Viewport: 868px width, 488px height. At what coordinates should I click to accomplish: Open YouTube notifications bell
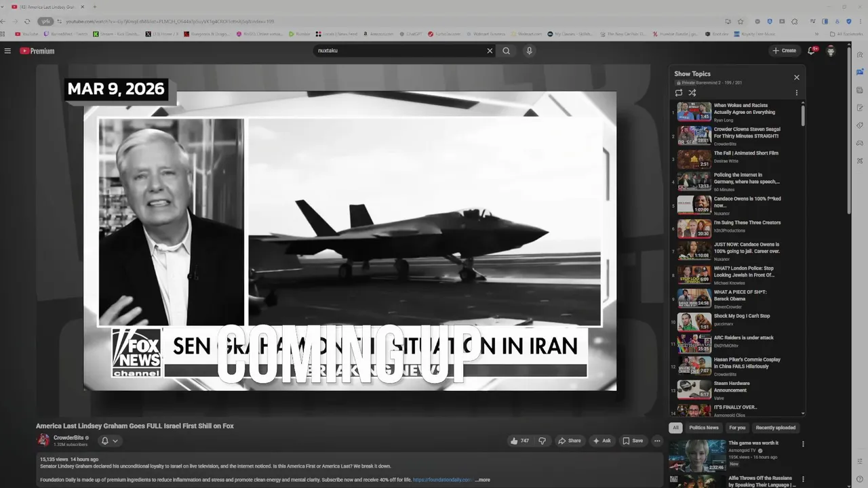tap(812, 51)
